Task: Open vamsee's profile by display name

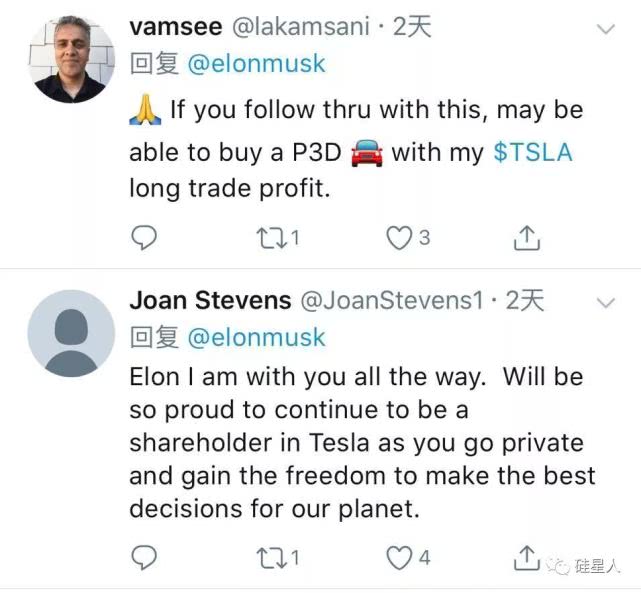Action: [168, 28]
